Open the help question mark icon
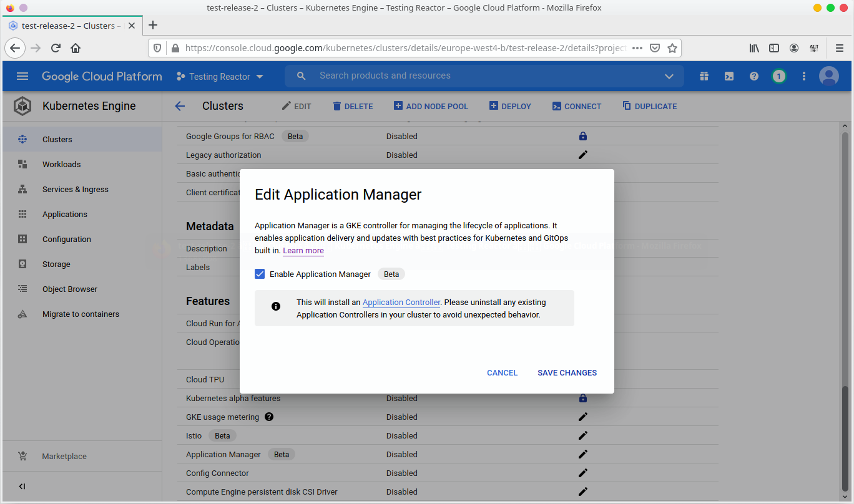The width and height of the screenshot is (854, 504). pos(754,76)
